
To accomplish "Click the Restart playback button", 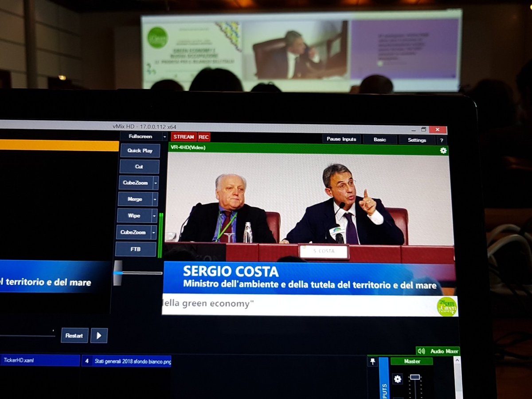I will (x=74, y=335).
